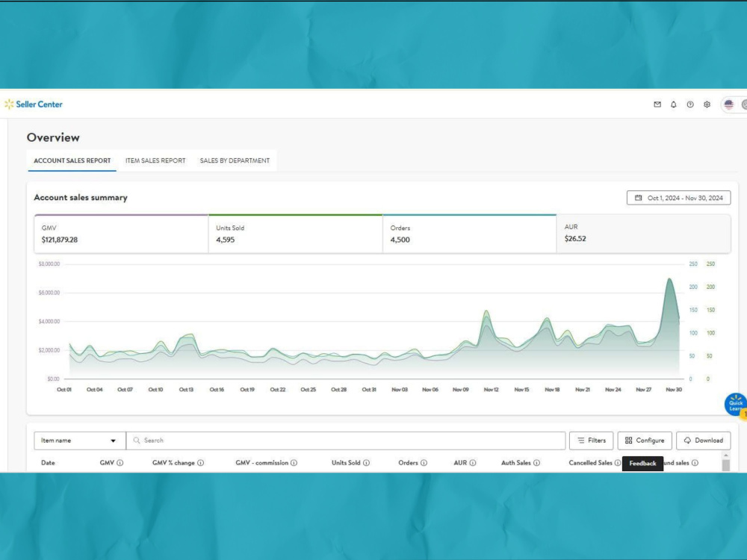Viewport: 747px width, 560px height.
Task: Click the US flag country selector
Action: click(729, 105)
